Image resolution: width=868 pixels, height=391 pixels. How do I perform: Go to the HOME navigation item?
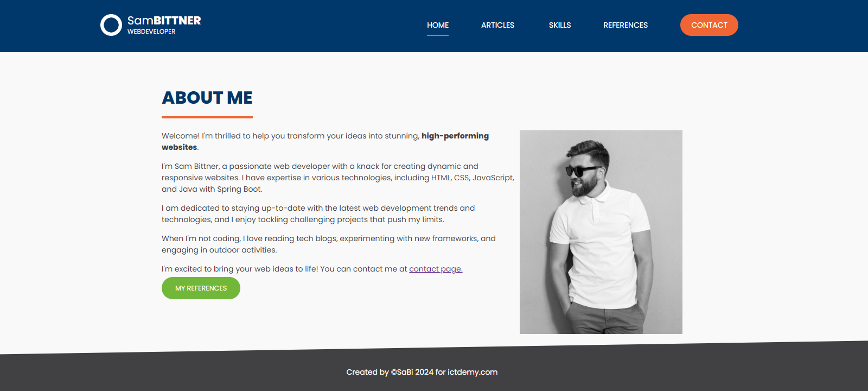(438, 25)
